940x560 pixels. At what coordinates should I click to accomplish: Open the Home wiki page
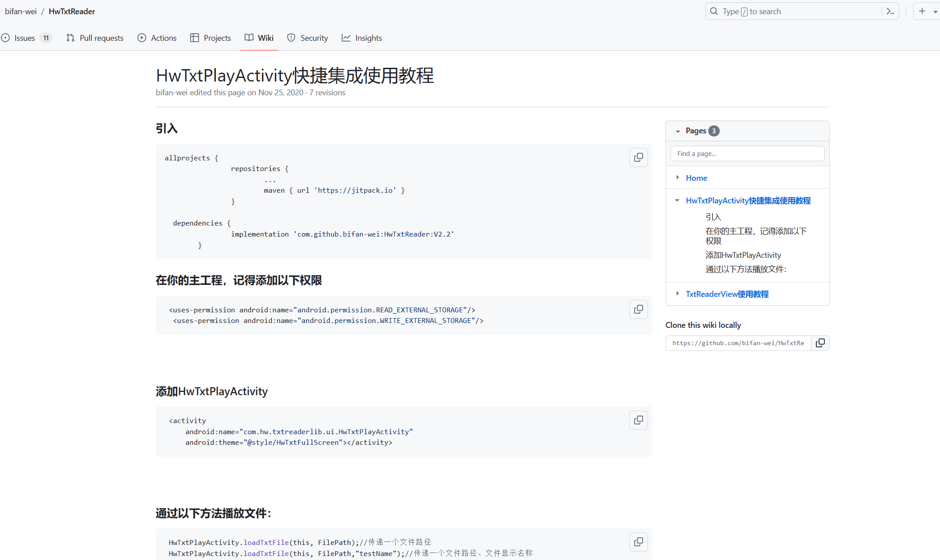[x=696, y=178]
